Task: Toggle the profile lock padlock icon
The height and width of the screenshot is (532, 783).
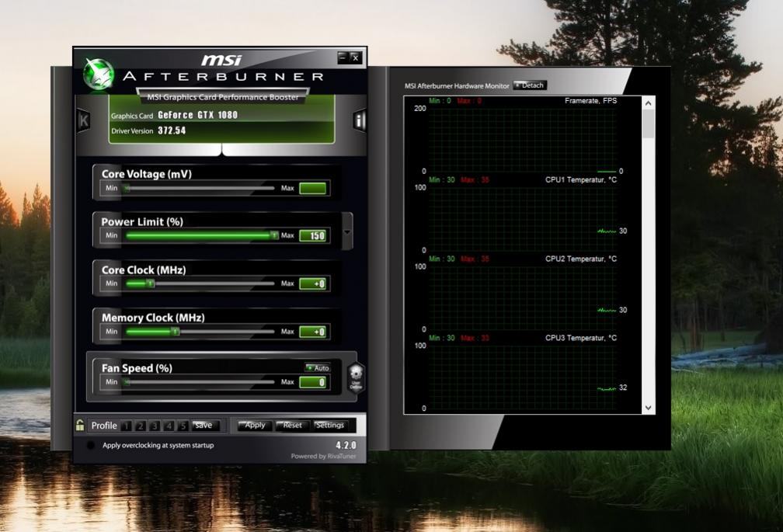Action: tap(80, 425)
